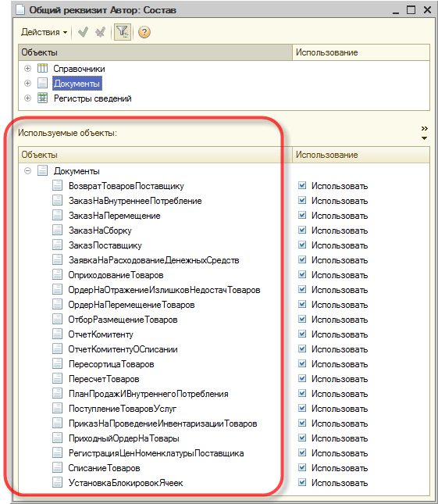
Task: Click document icon of ПересортицаТоваров
Action: click(57, 363)
